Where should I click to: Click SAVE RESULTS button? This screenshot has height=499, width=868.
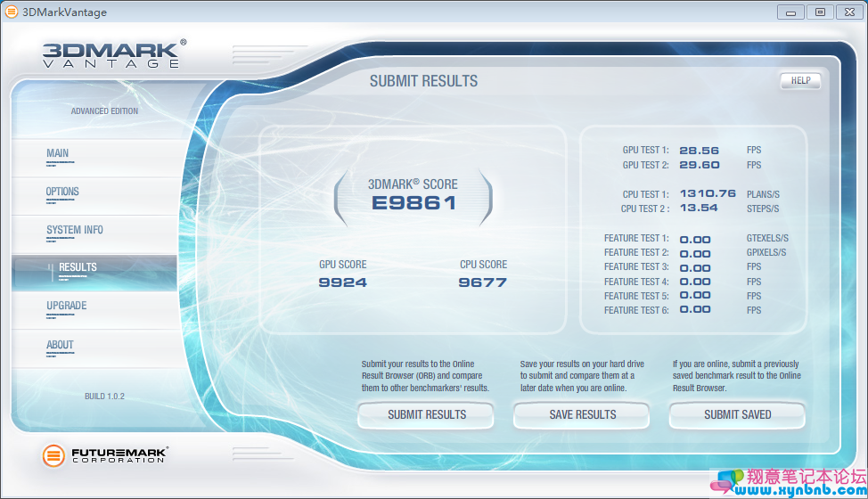click(582, 415)
